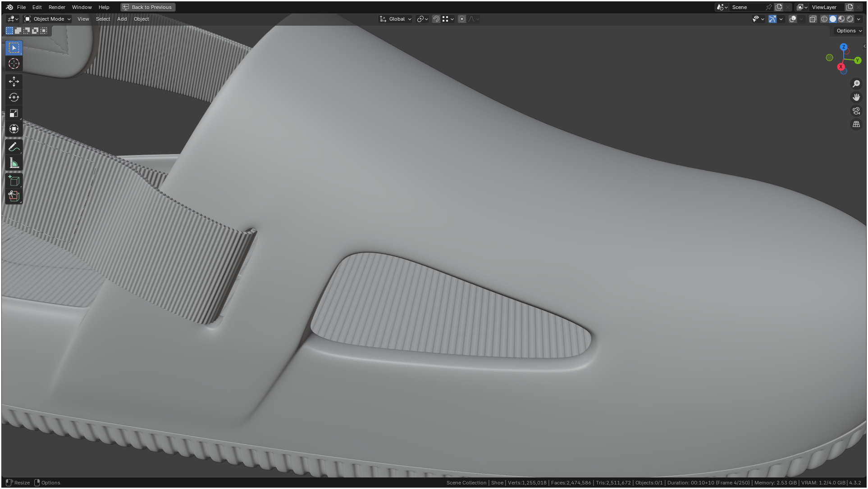Set selection mode to Subtract
Image resolution: width=868 pixels, height=489 pixels.
27,31
